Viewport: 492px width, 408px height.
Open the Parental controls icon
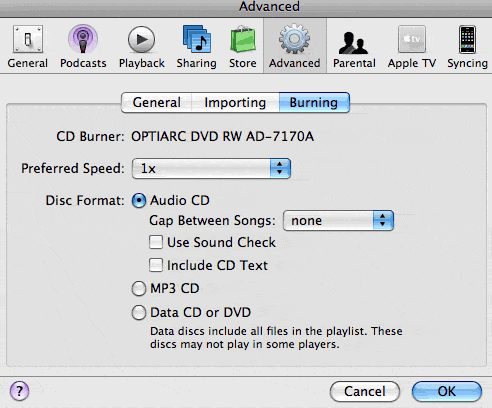click(x=354, y=43)
